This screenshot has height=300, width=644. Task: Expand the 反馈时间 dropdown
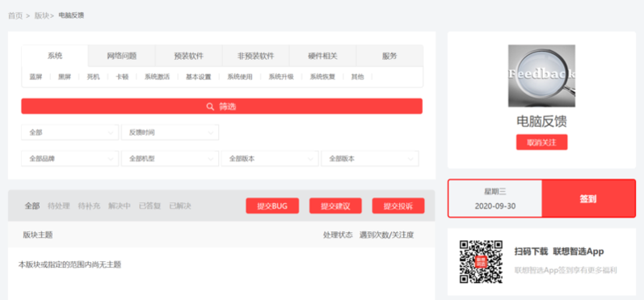point(170,133)
